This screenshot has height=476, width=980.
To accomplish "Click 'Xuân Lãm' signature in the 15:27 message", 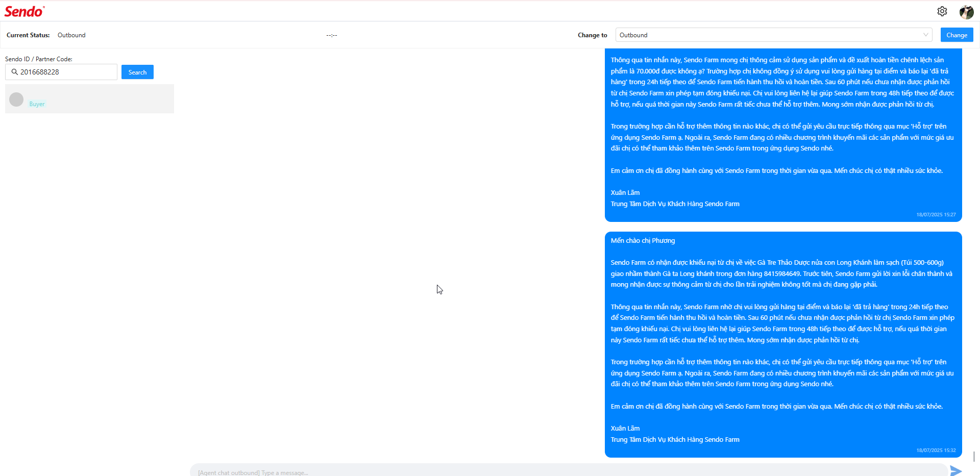I will point(625,192).
